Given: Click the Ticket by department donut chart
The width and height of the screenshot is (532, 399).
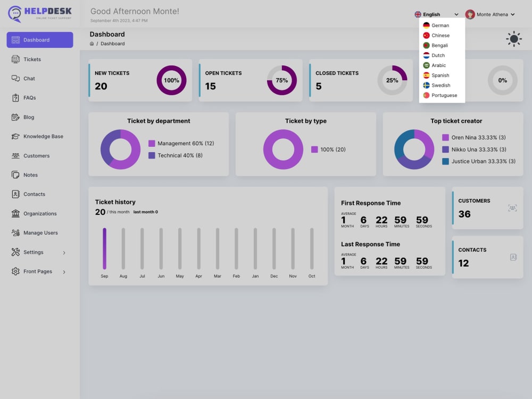Looking at the screenshot, I should point(120,149).
